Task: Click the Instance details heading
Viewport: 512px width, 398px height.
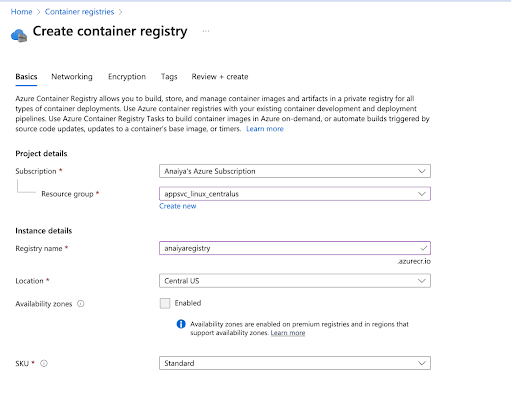Action: coord(44,231)
